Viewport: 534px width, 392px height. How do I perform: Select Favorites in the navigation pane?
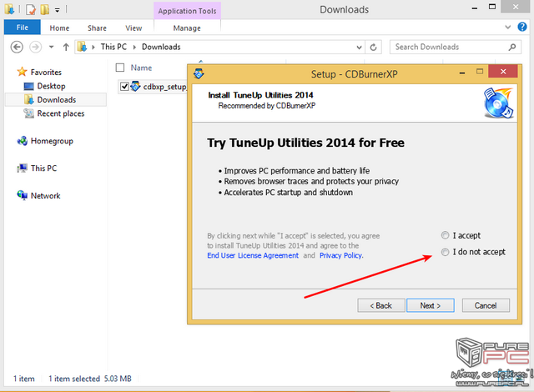(46, 72)
